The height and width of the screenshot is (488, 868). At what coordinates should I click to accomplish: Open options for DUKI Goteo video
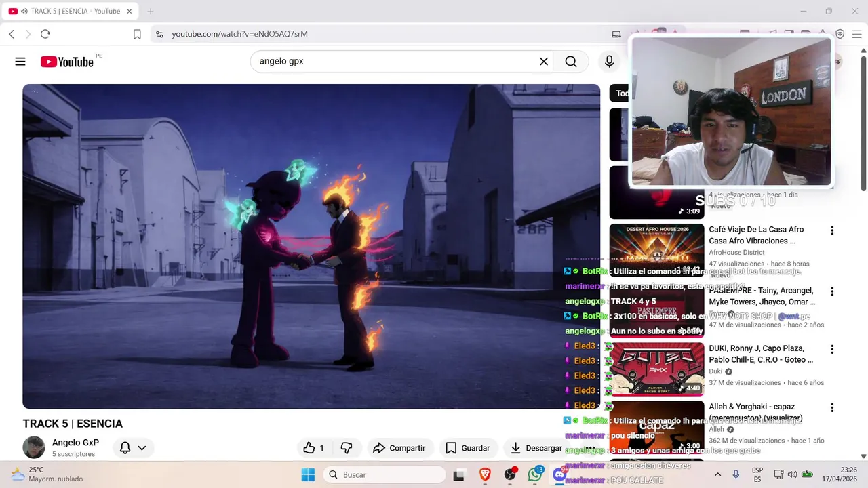[832, 350]
